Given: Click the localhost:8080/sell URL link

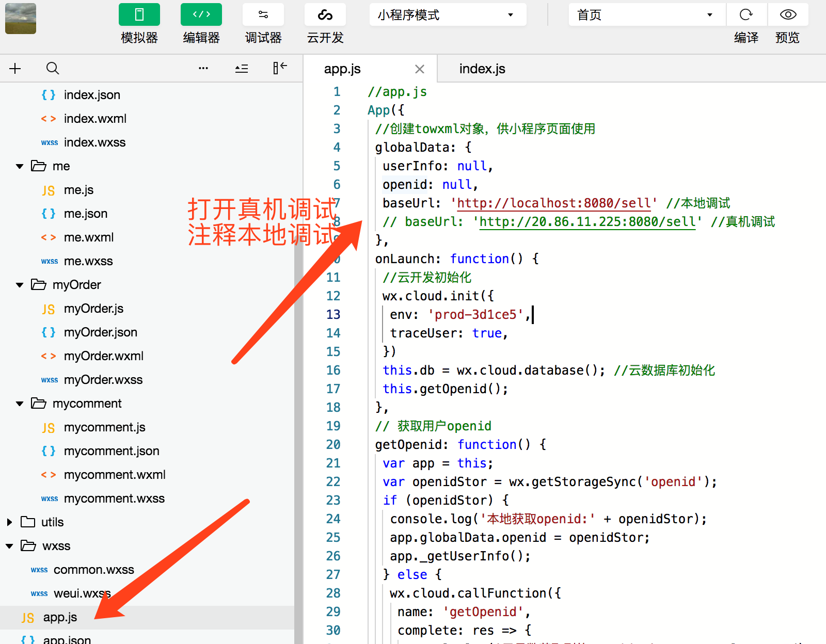Looking at the screenshot, I should coord(554,203).
